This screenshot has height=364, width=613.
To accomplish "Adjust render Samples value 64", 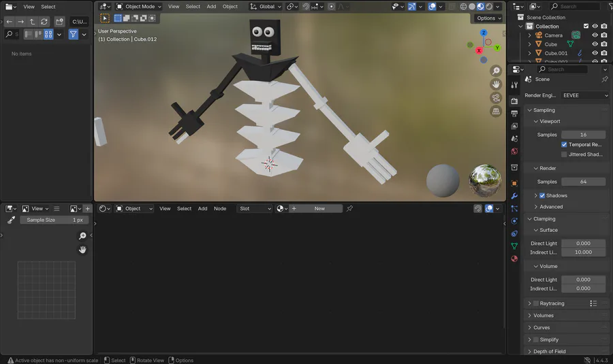I will tap(583, 182).
